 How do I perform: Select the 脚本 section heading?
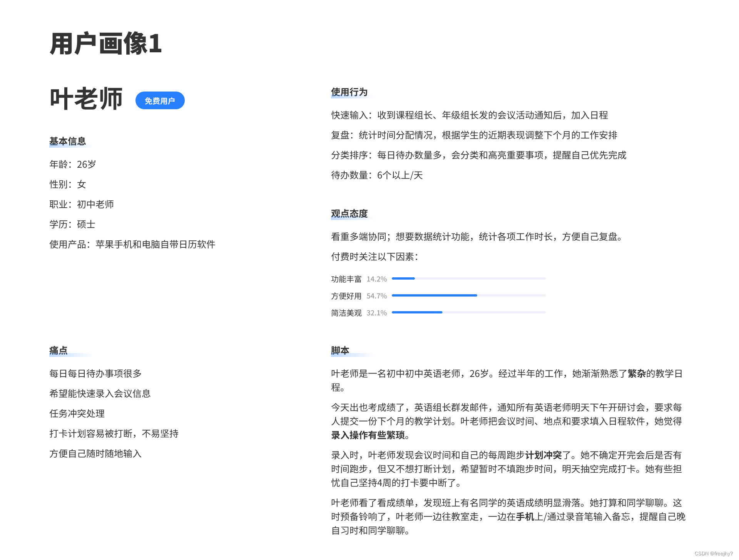(x=340, y=350)
